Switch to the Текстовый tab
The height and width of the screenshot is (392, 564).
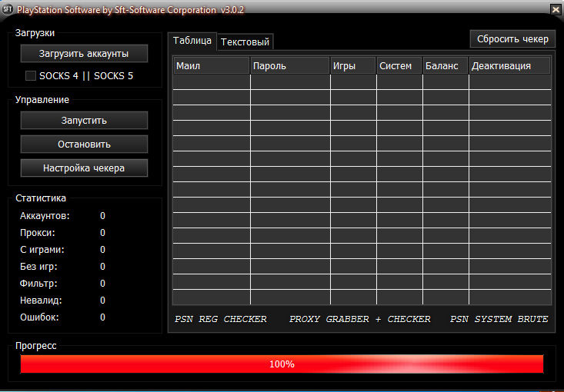(x=245, y=42)
